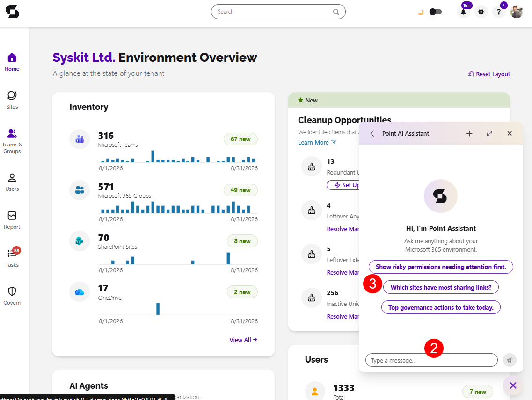Select Top governance actions to take today
The height and width of the screenshot is (400, 532).
click(441, 307)
